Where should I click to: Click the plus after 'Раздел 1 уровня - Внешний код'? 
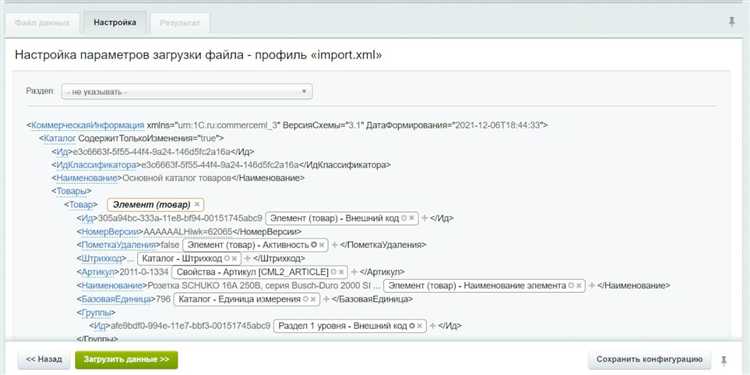(432, 326)
